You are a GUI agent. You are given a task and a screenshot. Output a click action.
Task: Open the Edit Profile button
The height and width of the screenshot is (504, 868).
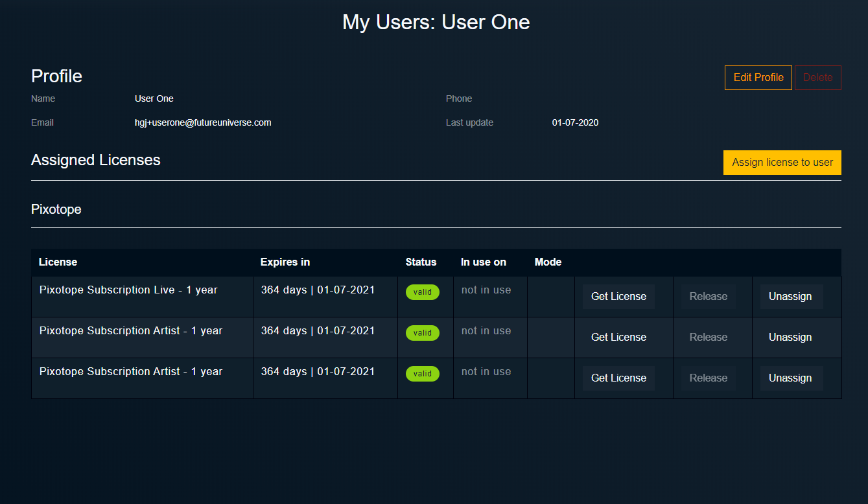758,78
